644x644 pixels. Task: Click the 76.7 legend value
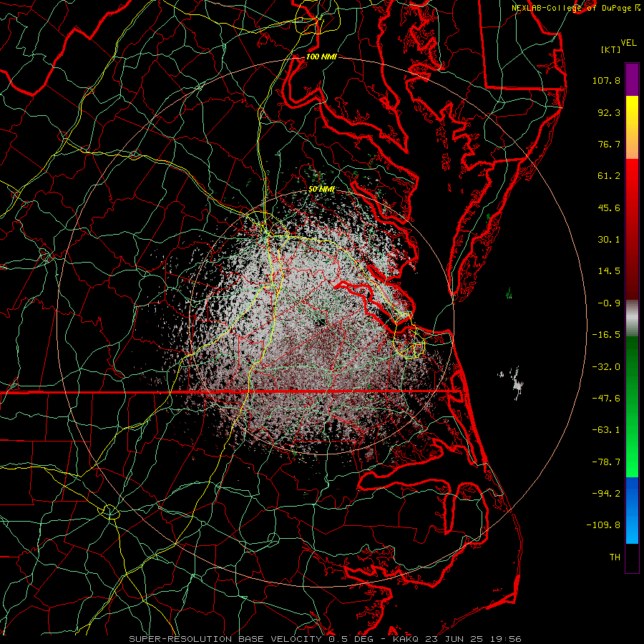[609, 144]
